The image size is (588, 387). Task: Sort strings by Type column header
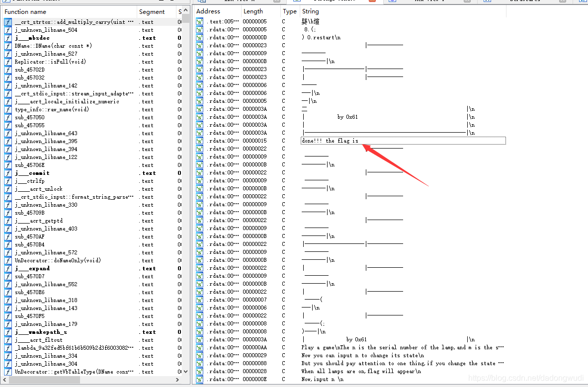290,11
